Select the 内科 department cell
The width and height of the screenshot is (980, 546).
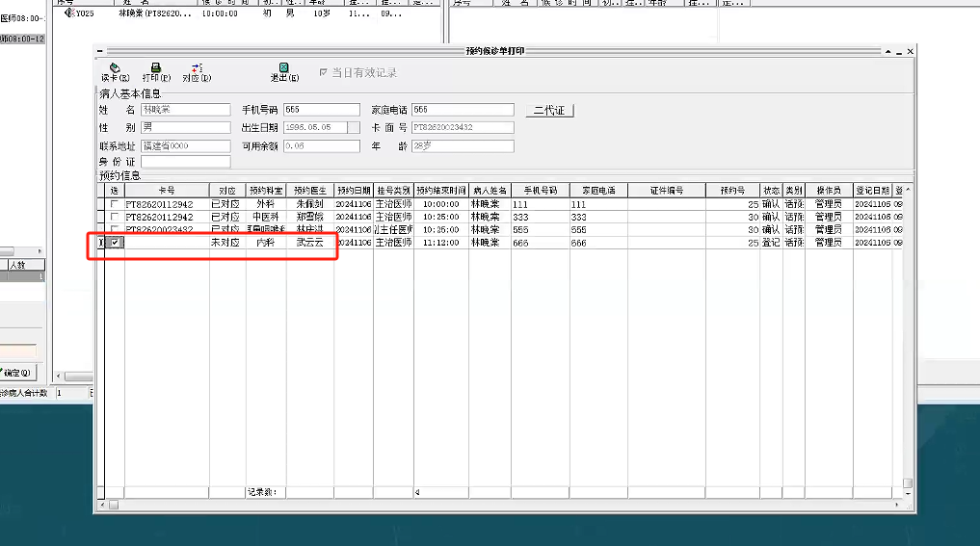(266, 243)
